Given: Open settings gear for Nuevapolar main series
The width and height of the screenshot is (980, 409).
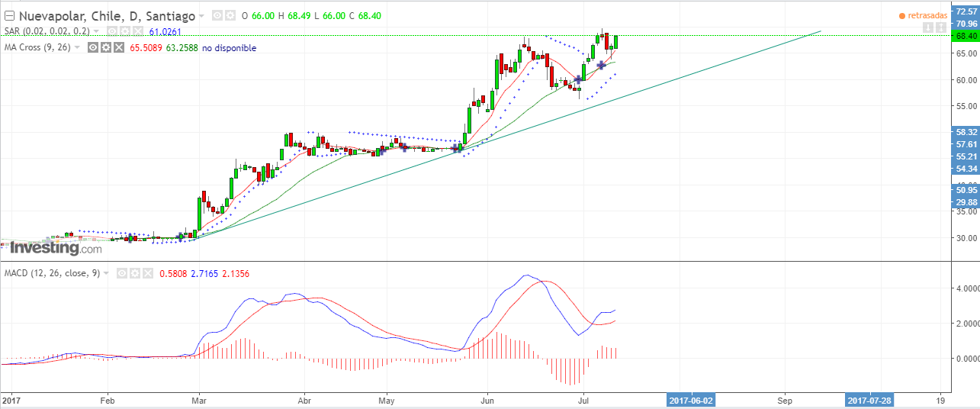Looking at the screenshot, I should [x=229, y=15].
